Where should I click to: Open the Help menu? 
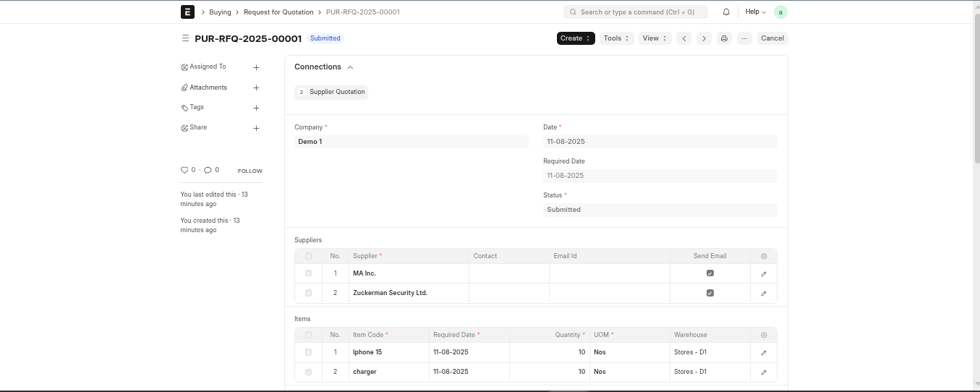tap(755, 12)
